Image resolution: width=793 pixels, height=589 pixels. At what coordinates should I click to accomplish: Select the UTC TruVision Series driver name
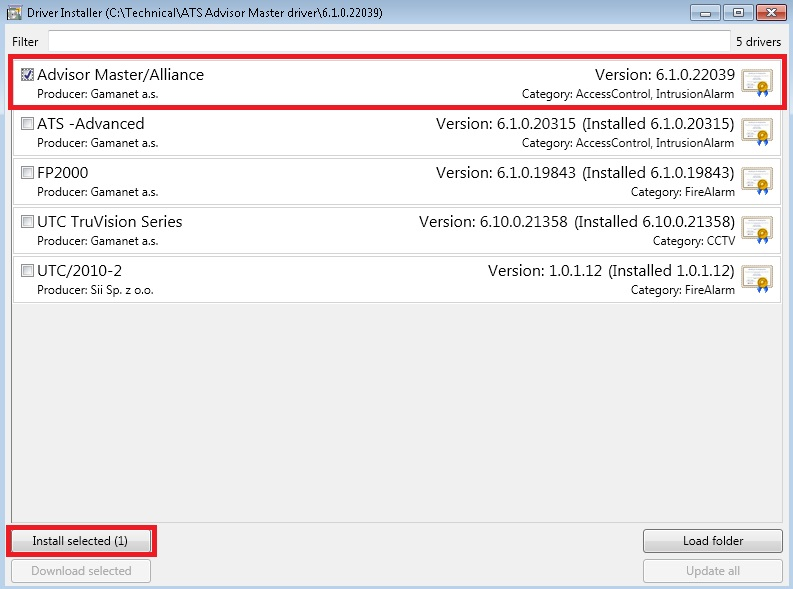(x=110, y=222)
